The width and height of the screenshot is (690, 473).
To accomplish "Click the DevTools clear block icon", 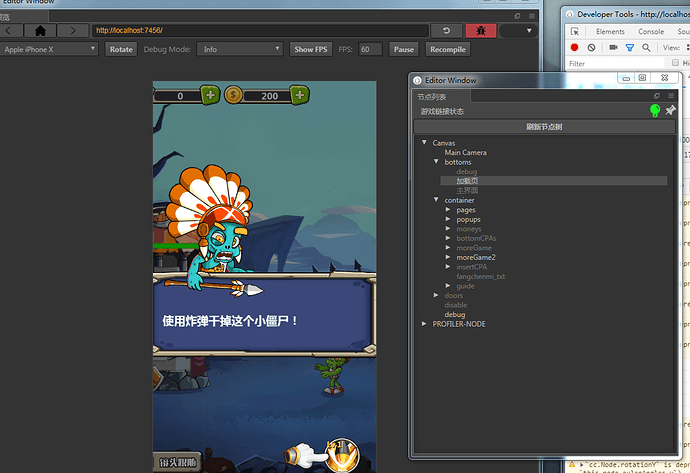I will click(591, 47).
